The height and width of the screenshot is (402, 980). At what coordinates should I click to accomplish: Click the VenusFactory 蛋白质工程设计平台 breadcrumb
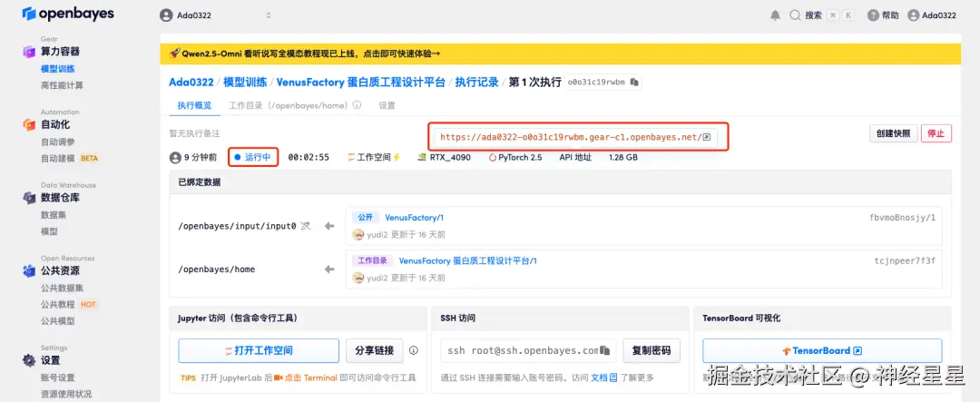(x=360, y=83)
